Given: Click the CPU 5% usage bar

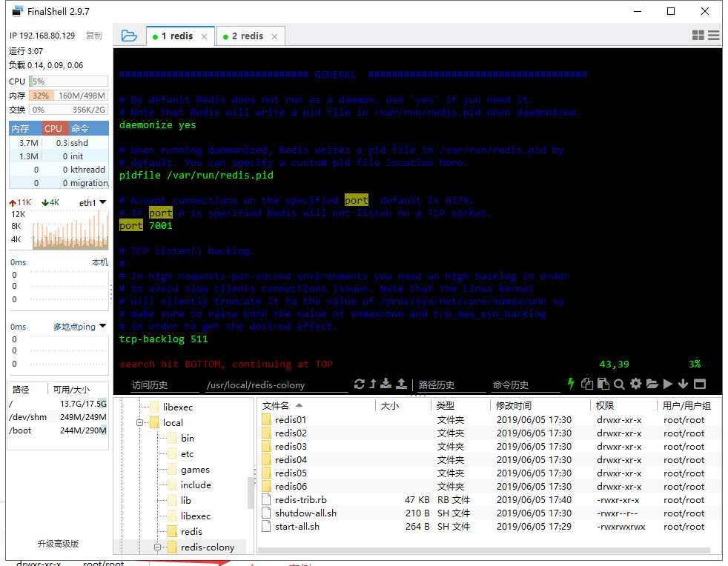Looking at the screenshot, I should 68,81.
